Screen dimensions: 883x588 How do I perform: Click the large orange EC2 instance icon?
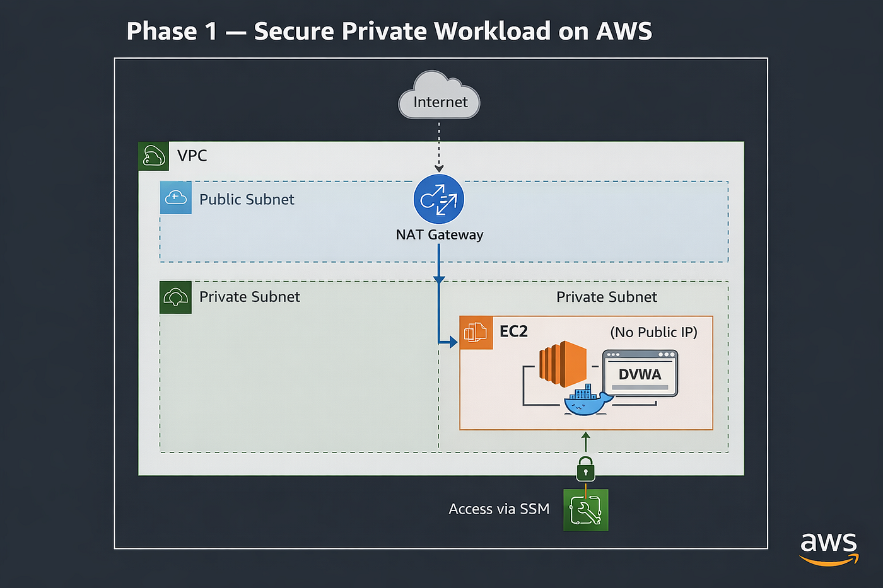pyautogui.click(x=563, y=364)
